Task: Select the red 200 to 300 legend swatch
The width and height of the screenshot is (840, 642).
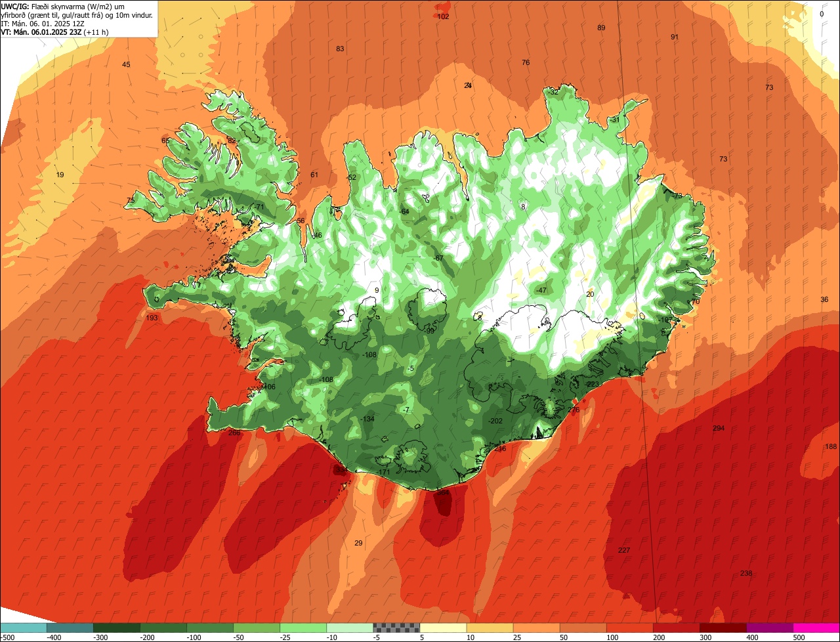Action: (676, 628)
